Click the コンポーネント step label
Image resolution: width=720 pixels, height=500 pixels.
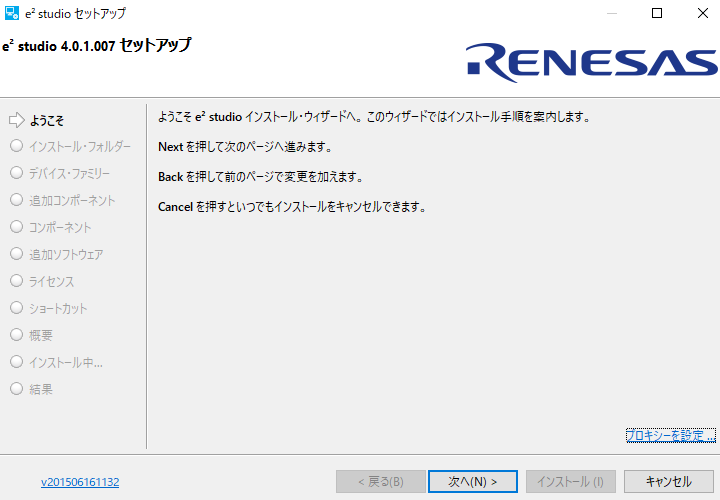[x=60, y=228]
